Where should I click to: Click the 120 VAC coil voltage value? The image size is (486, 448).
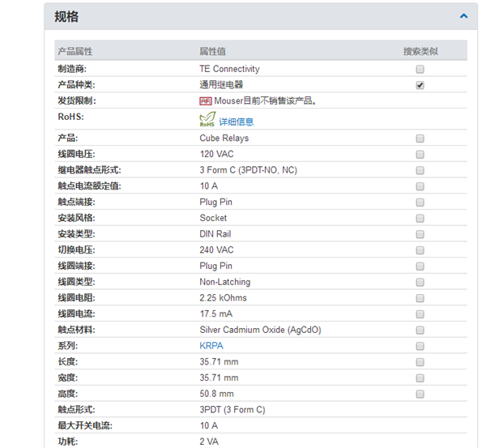point(216,154)
